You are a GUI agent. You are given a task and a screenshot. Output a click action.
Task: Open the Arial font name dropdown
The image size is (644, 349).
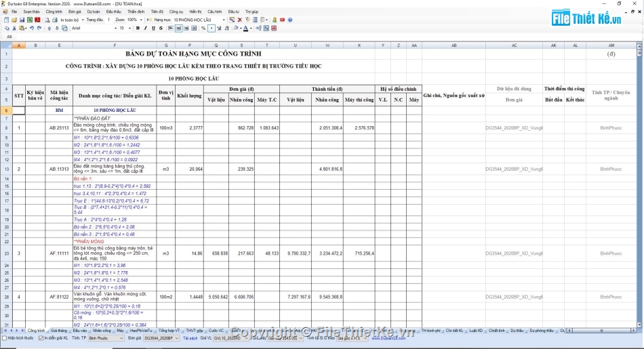[x=115, y=28]
